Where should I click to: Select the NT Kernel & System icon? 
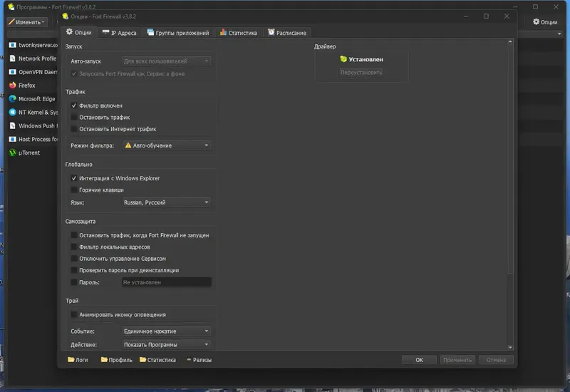coord(13,113)
